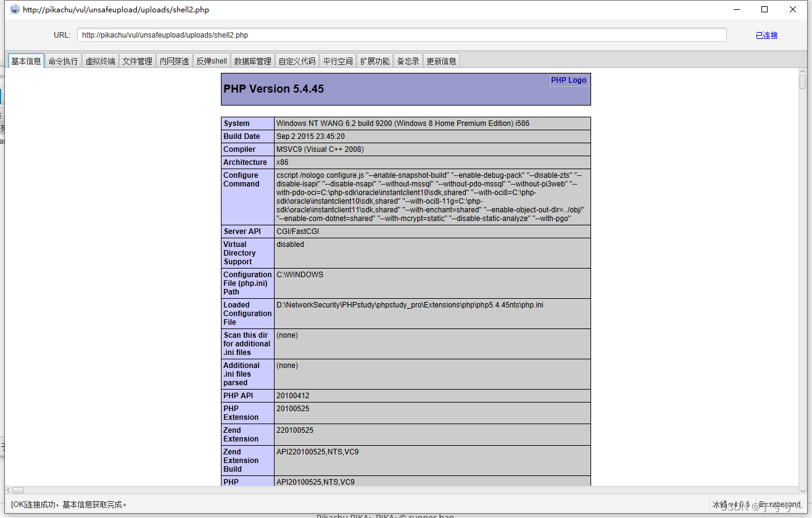Click the API220100525,NTS,VC9 value

[318, 452]
